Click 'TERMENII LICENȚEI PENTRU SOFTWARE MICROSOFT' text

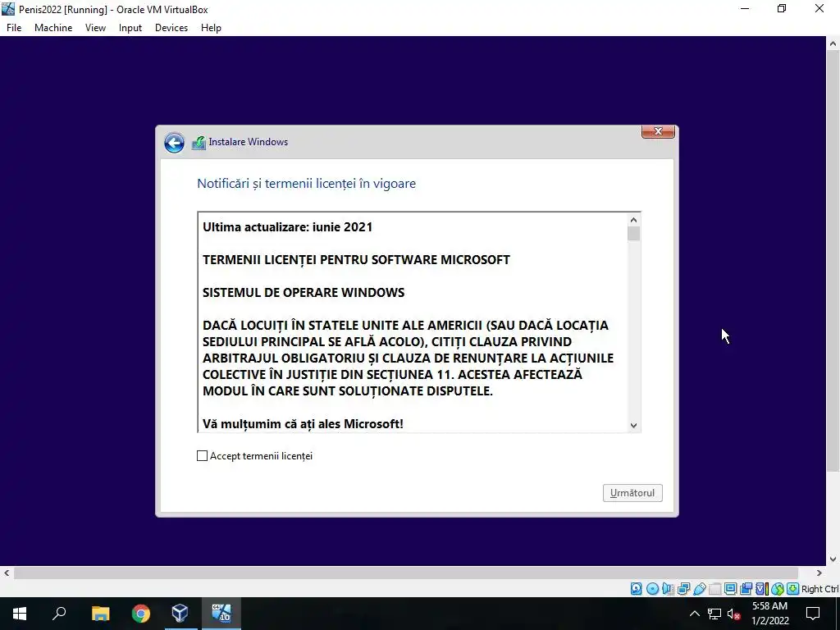[x=356, y=260]
